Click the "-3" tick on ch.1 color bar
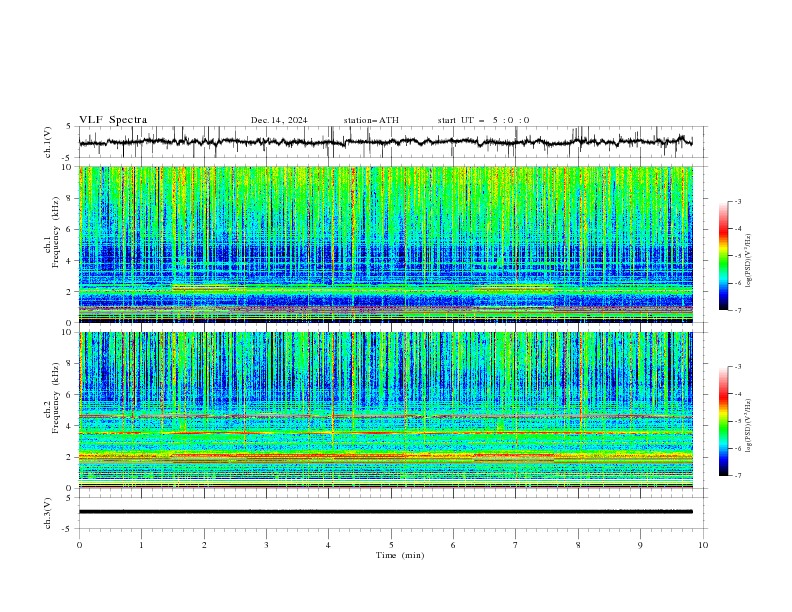792x612 pixels. coord(737,201)
